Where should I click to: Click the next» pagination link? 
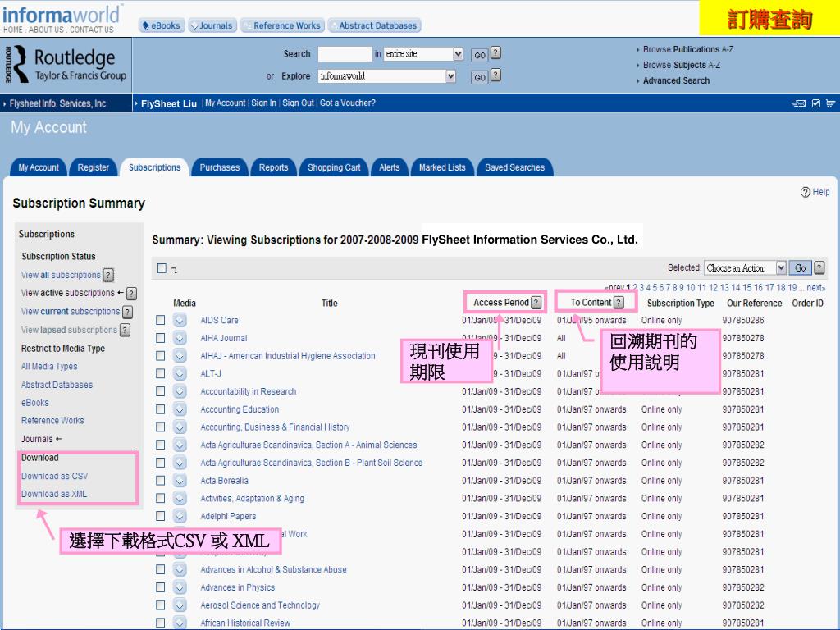pyautogui.click(x=816, y=288)
